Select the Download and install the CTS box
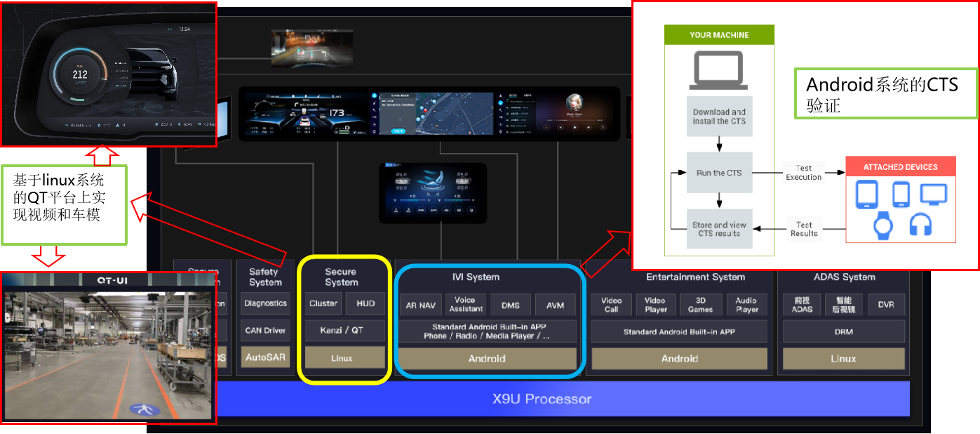The width and height of the screenshot is (980, 434). pyautogui.click(x=719, y=117)
